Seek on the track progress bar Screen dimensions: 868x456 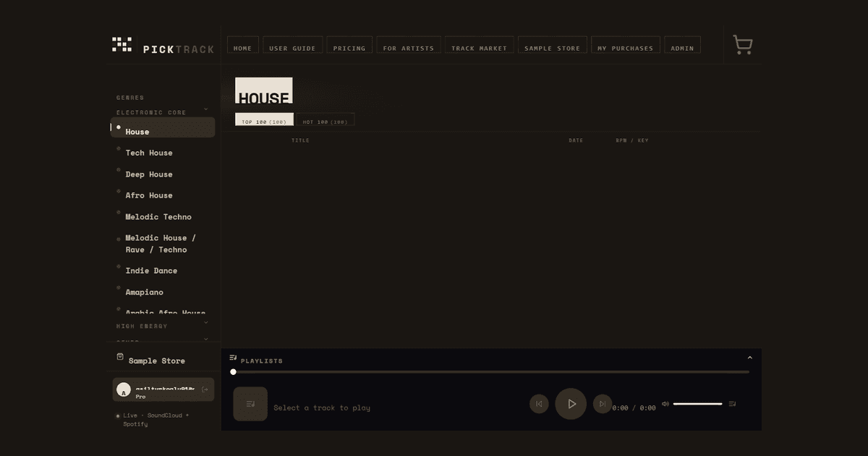point(491,372)
